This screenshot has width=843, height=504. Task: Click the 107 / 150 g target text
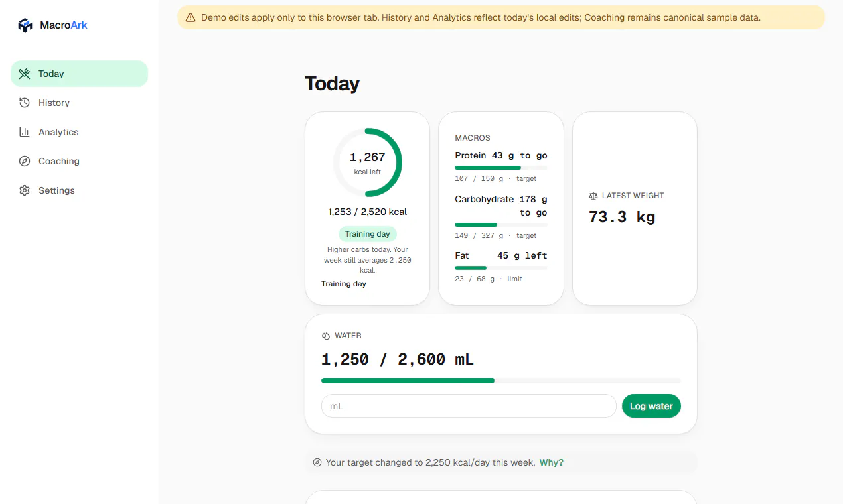click(496, 179)
